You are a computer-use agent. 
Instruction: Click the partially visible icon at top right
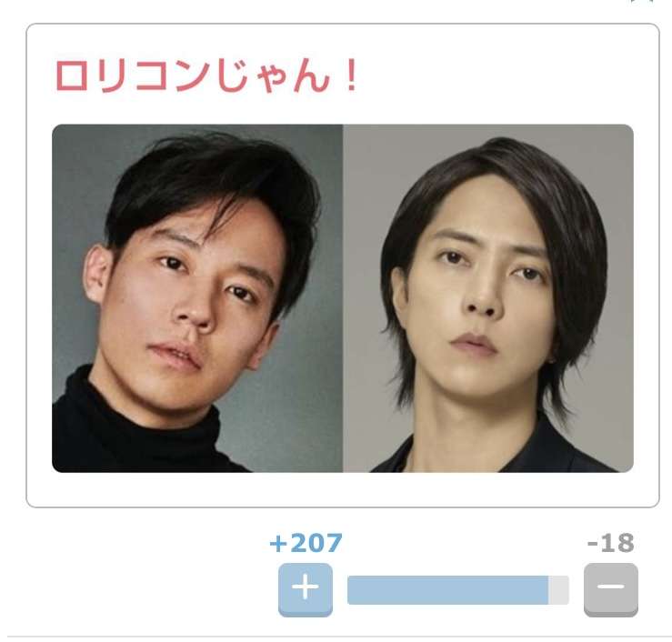coord(642,1)
